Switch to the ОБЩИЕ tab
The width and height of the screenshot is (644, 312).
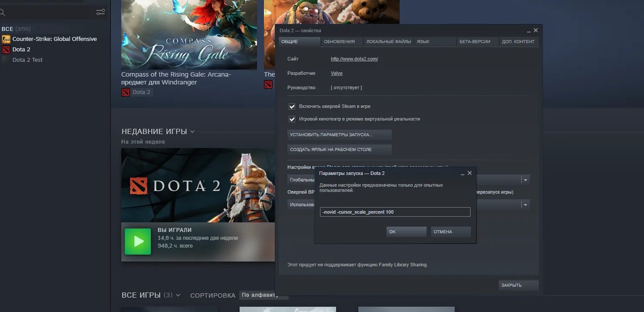[x=299, y=42]
